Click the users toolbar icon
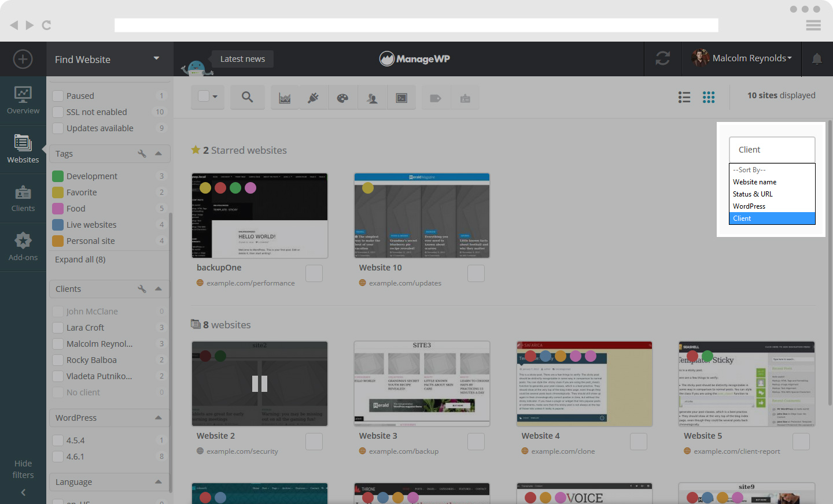Screen dimensions: 833x504 tap(372, 98)
